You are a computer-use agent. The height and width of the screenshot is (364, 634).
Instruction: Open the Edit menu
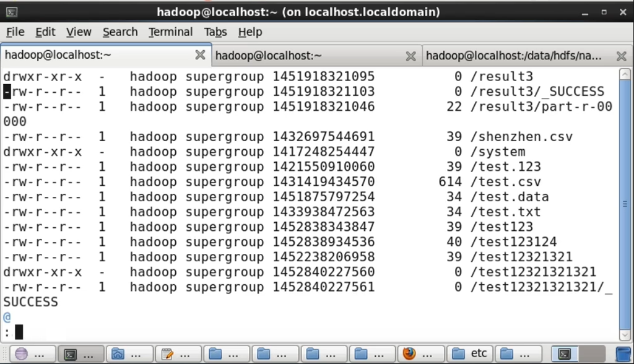click(x=45, y=32)
